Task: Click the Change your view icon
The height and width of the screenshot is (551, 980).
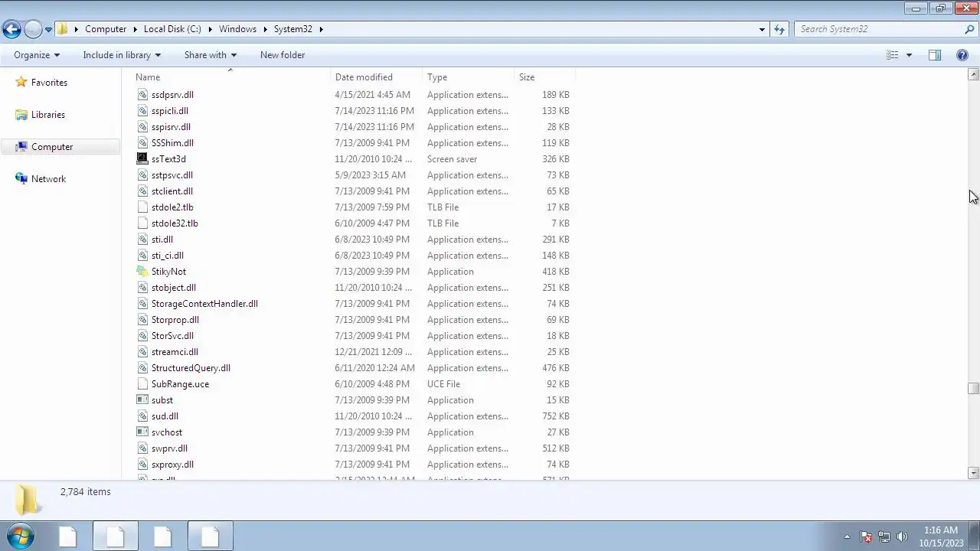Action: (892, 55)
